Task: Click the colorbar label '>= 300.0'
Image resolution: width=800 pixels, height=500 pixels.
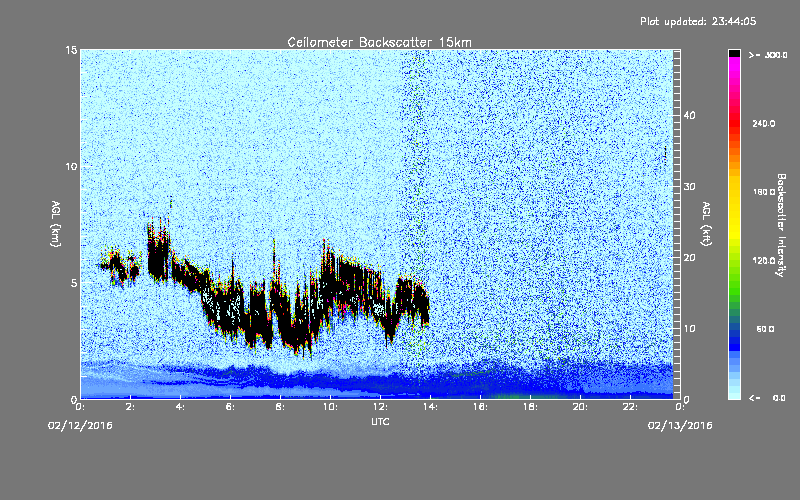Action: point(768,55)
